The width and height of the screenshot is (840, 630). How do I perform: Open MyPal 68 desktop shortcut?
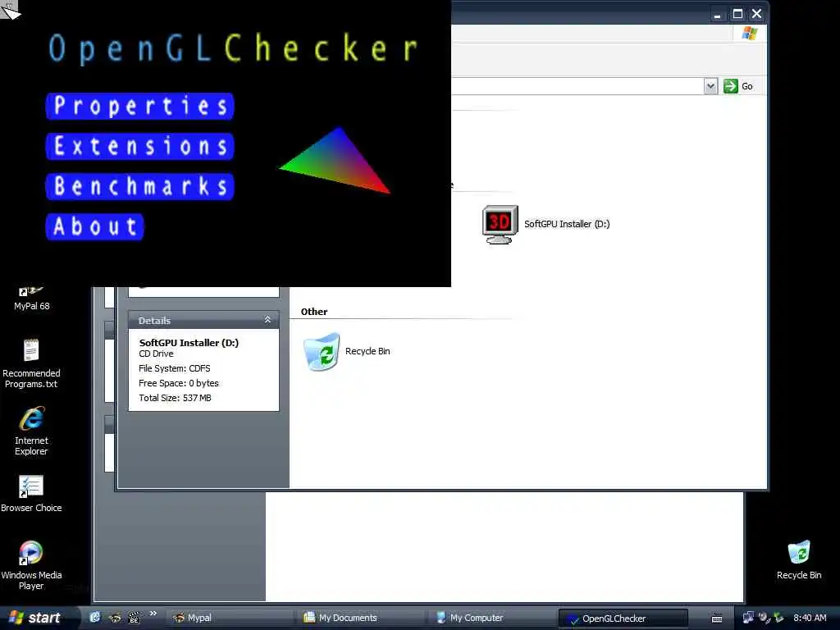32,299
